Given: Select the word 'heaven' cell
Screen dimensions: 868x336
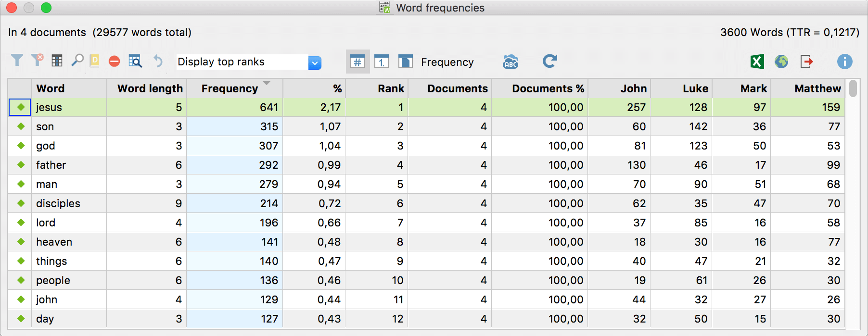Looking at the screenshot, I should coord(69,242).
